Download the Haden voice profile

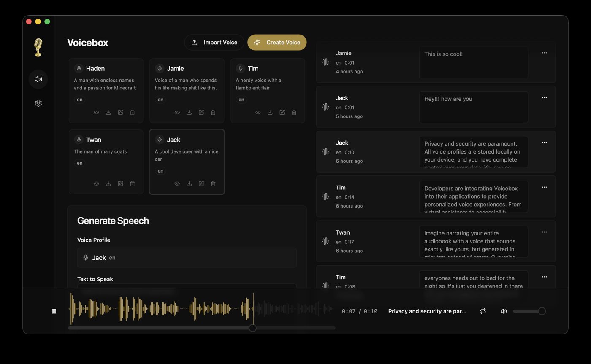coord(108,113)
